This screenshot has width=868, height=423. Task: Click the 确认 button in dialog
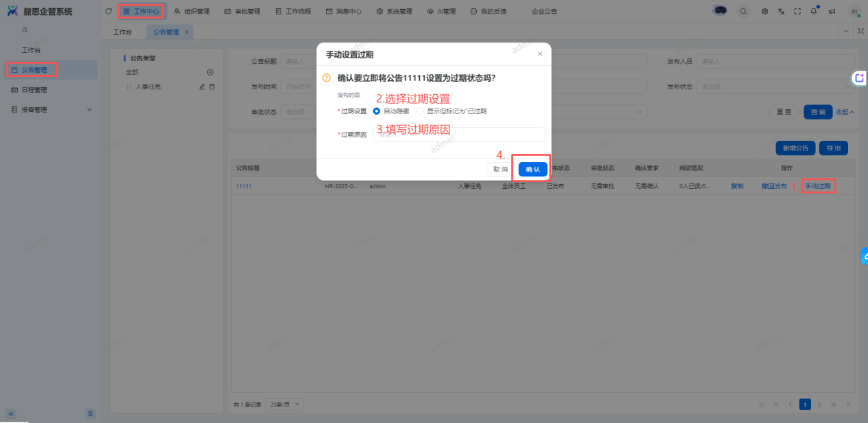(532, 169)
